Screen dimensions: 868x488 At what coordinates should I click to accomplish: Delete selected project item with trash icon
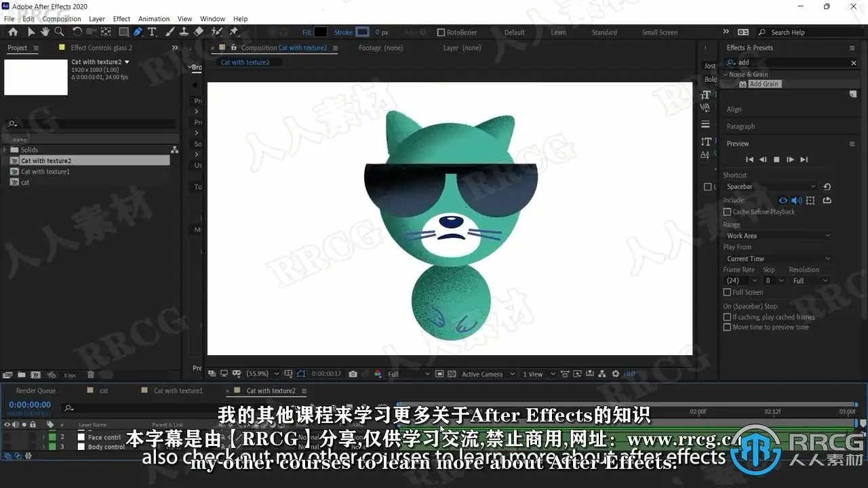coord(90,375)
